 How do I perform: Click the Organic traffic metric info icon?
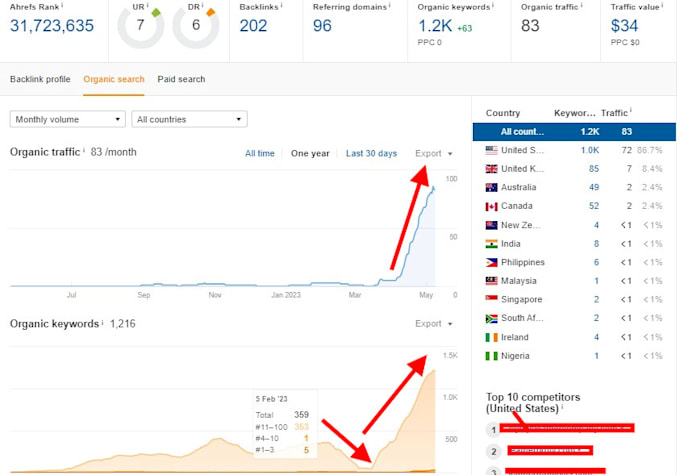582,5
